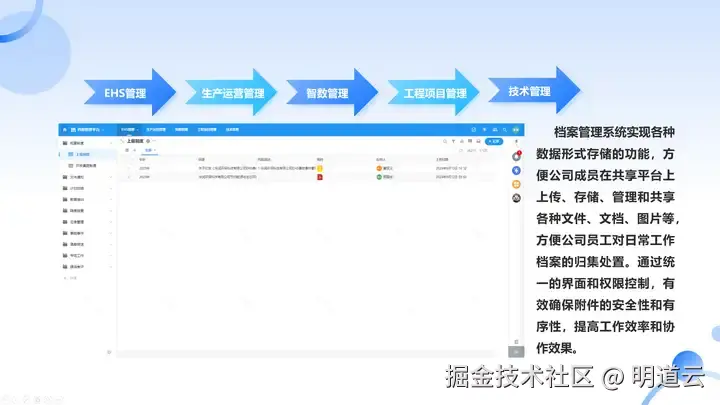Click the blue add-record pill button

point(494,141)
